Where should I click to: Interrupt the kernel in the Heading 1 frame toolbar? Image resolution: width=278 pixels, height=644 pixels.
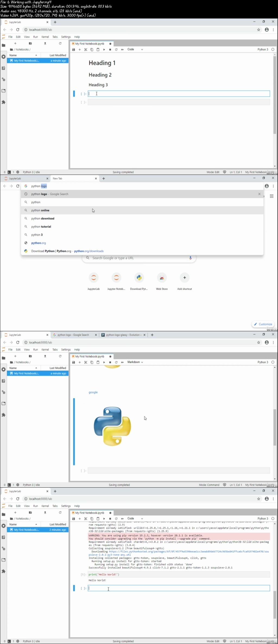(x=110, y=49)
